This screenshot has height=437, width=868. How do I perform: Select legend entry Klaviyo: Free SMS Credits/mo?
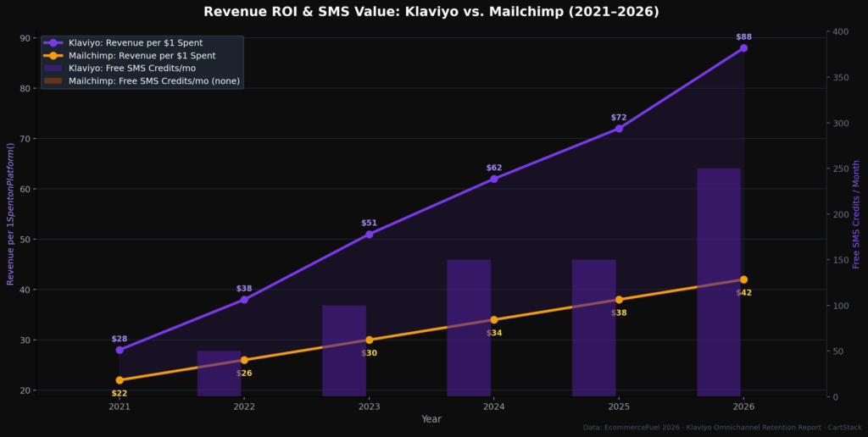(x=119, y=68)
